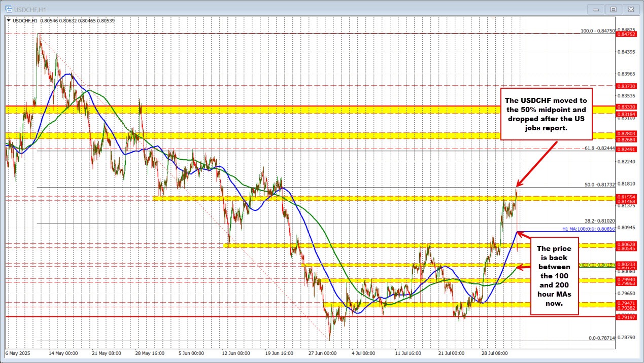This screenshot has width=644, height=363.
Task: Select the 100.0 - 0.84750 Fibonacci label
Action: (597, 31)
